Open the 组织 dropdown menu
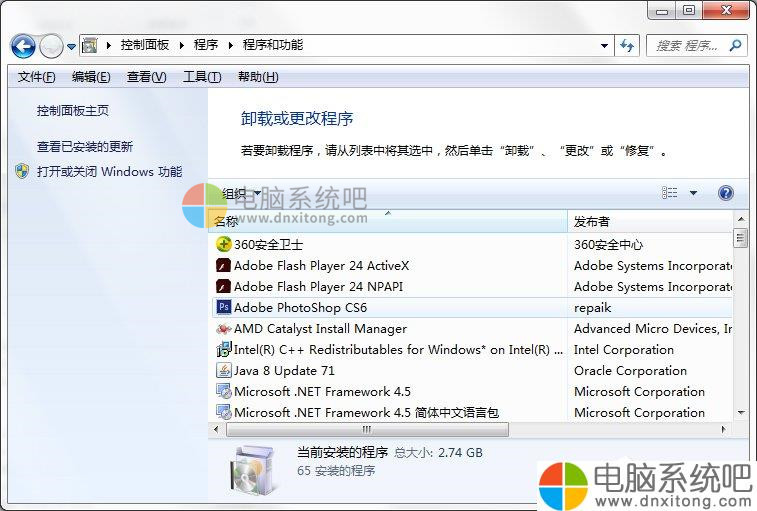This screenshot has width=757, height=511. click(x=241, y=194)
